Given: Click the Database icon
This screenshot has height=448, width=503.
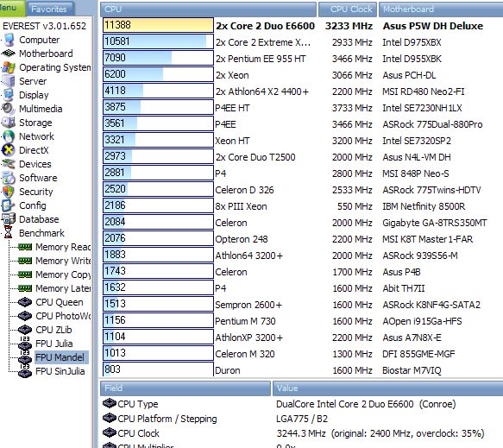Looking at the screenshot, I should coord(9,219).
